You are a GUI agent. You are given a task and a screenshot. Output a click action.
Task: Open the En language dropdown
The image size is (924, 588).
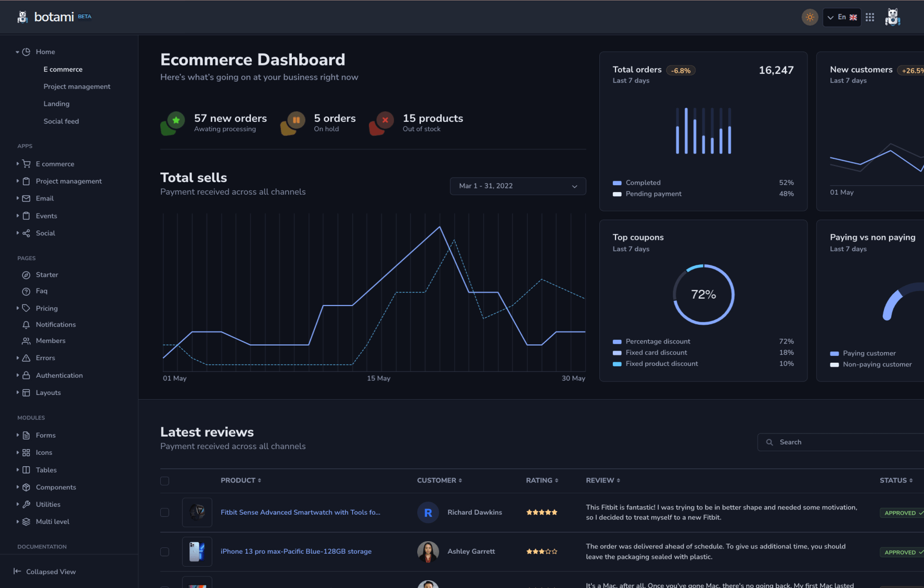pos(841,17)
